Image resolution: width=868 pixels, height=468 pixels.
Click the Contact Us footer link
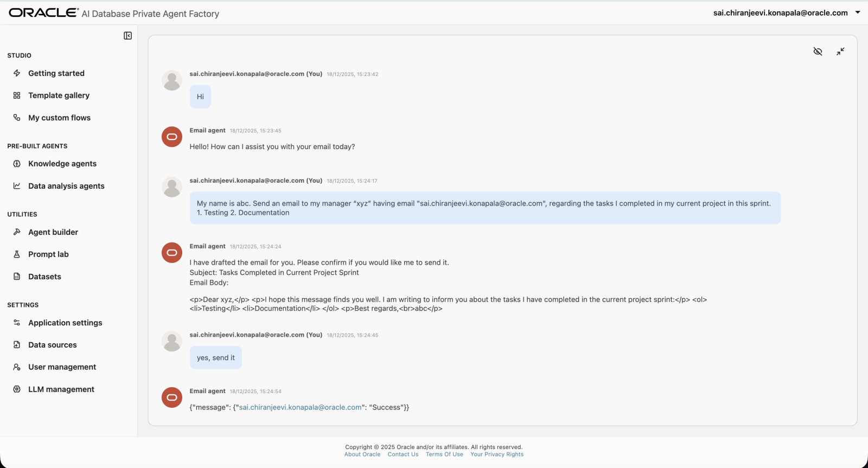click(403, 454)
